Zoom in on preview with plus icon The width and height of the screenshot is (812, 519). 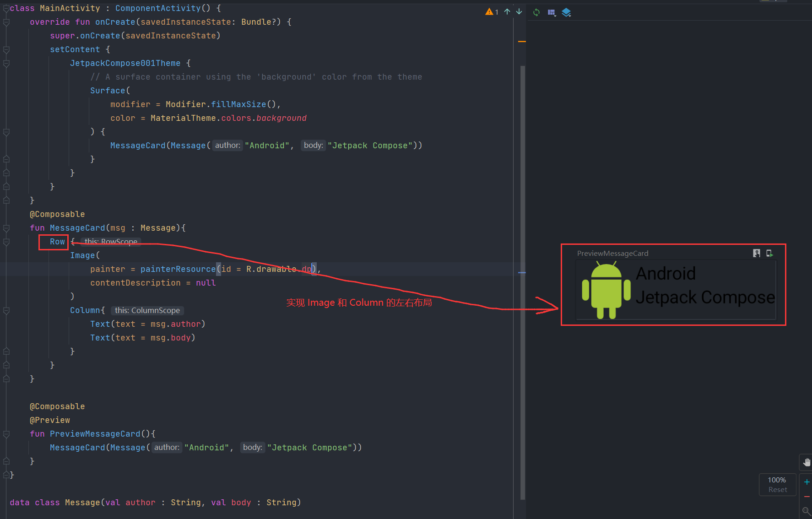pyautogui.click(x=807, y=481)
